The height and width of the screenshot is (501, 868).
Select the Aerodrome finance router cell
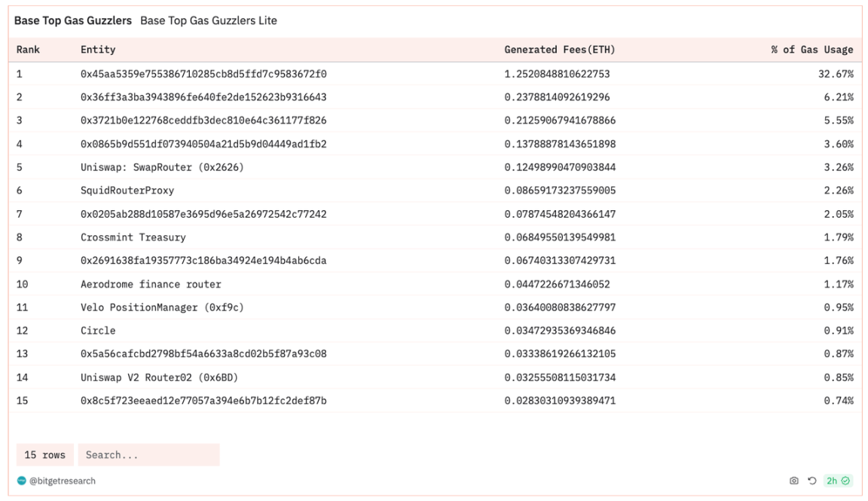151,284
